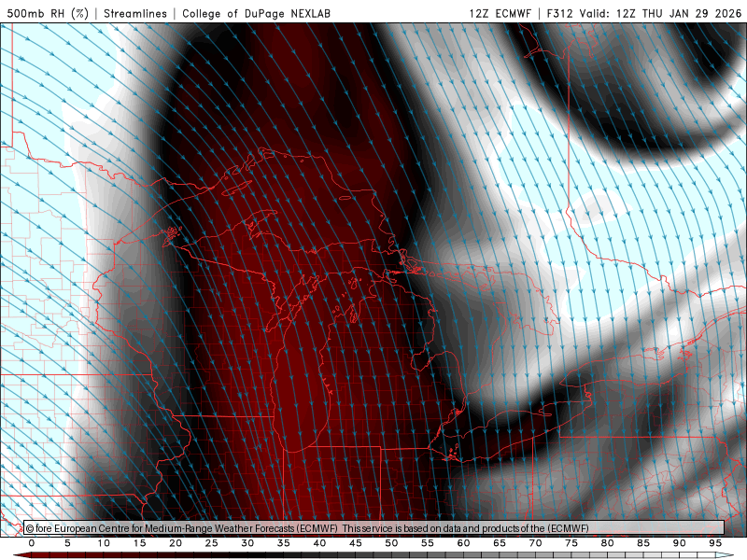Click the "85" color scale label
Image resolution: width=747 pixels, height=560 pixels.
pyautogui.click(x=643, y=543)
